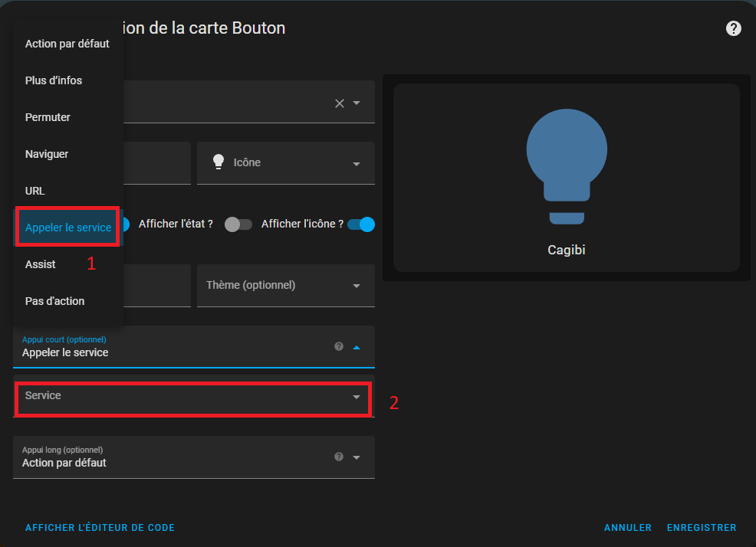Viewport: 756px width, 547px height.
Task: Open the Icône dropdown
Action: tap(357, 164)
